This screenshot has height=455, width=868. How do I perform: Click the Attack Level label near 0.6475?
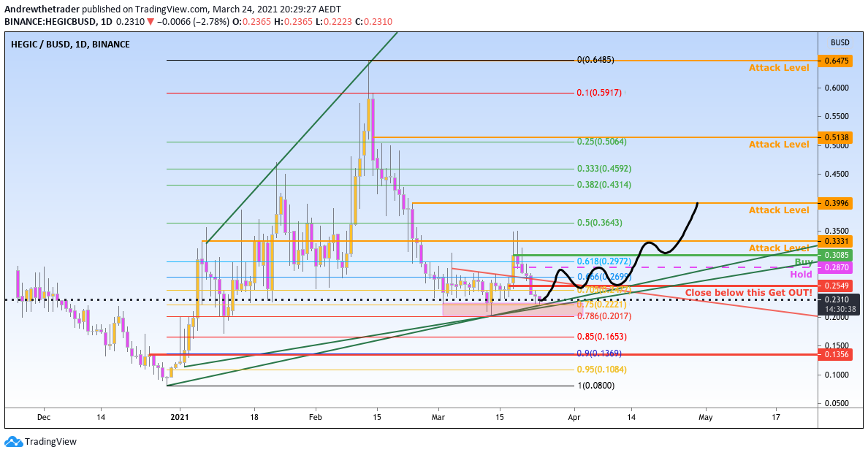click(779, 67)
